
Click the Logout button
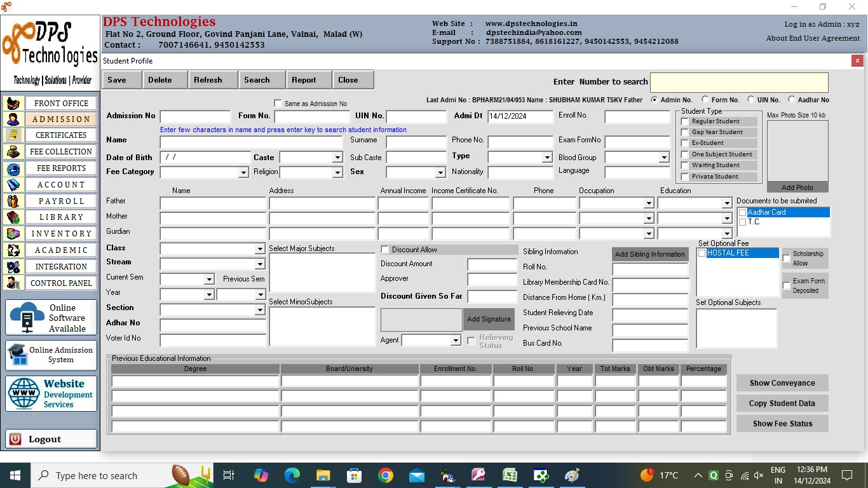click(51, 439)
